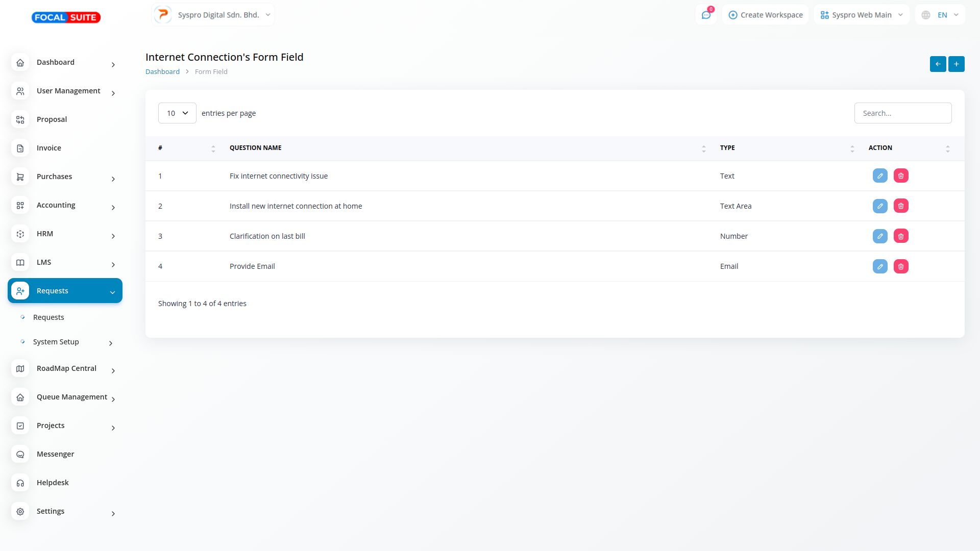Sort table by Type column
Screen dimensions: 980x551
pos(727,148)
